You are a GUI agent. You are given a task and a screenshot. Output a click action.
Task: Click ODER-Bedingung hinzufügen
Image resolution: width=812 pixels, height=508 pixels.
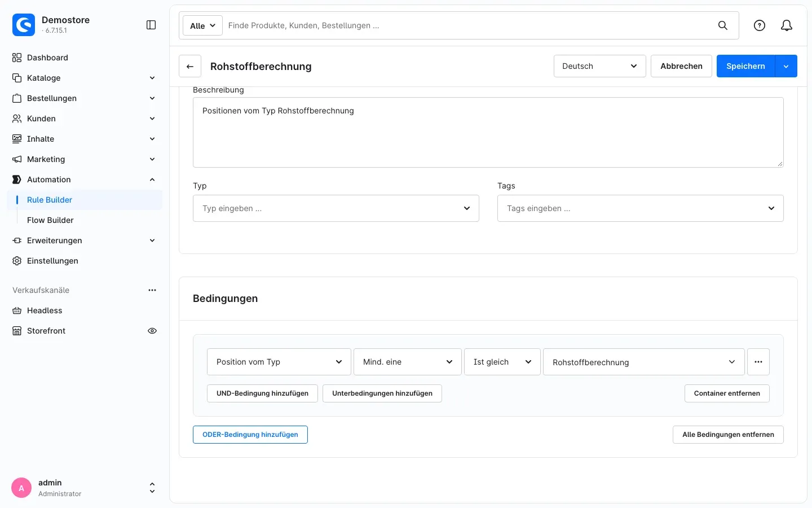point(250,435)
